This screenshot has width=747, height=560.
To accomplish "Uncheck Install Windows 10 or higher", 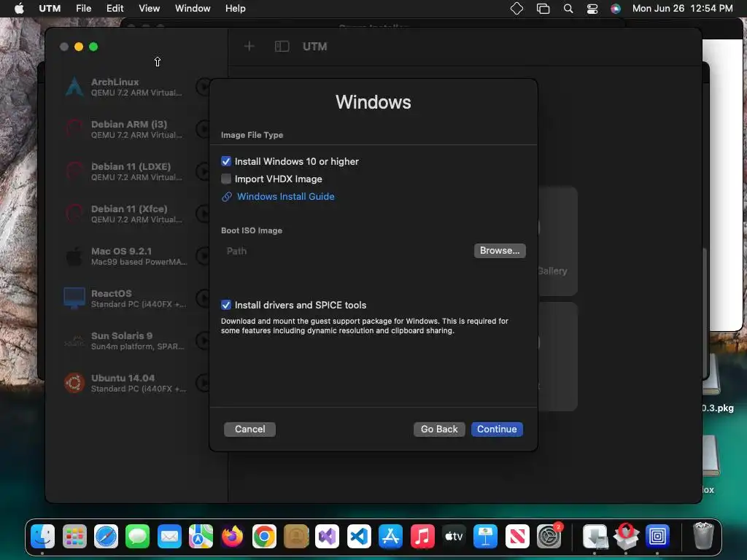I will [226, 161].
